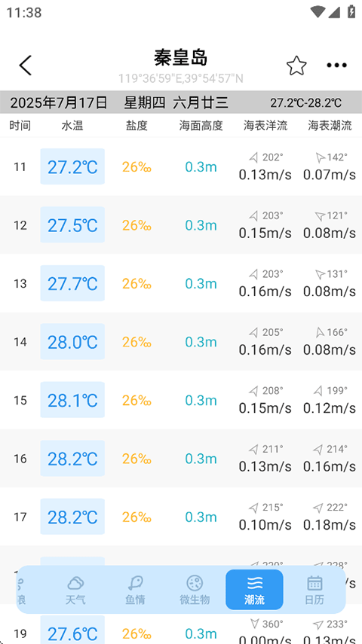Select the 微生物 microbe icon
The width and height of the screenshot is (362, 644).
click(195, 590)
